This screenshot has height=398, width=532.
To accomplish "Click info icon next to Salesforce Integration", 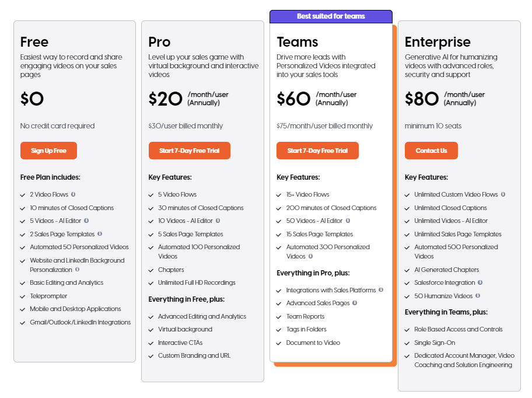I will [480, 282].
